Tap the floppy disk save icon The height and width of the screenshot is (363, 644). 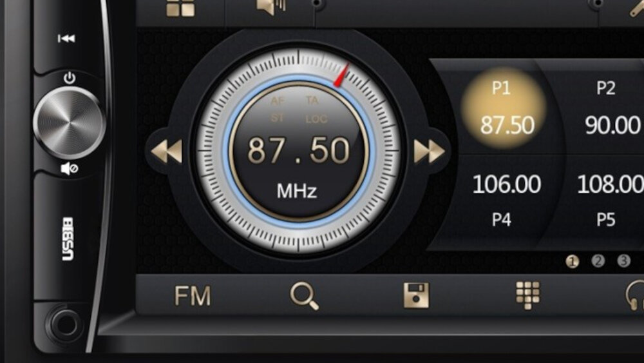(x=416, y=295)
